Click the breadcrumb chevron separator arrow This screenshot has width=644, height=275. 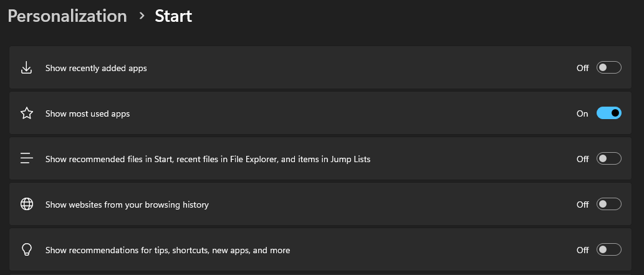142,16
